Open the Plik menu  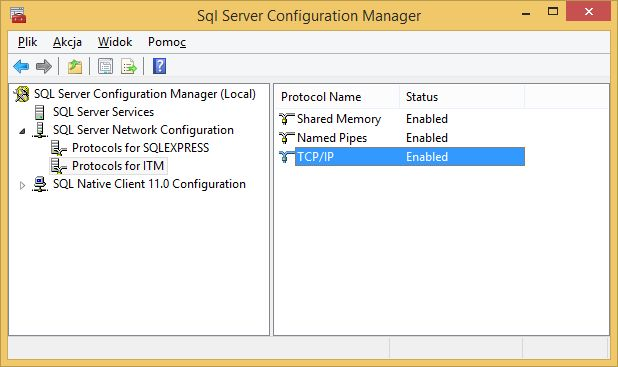[x=27, y=42]
